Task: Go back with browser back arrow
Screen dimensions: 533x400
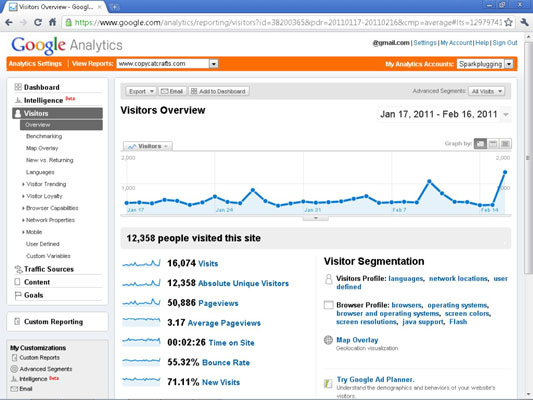Action: click(9, 22)
